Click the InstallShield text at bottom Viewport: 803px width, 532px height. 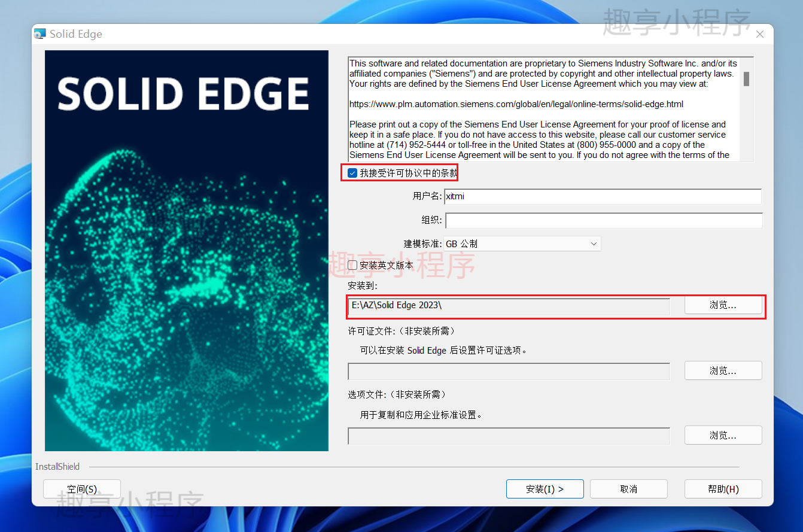tap(57, 467)
